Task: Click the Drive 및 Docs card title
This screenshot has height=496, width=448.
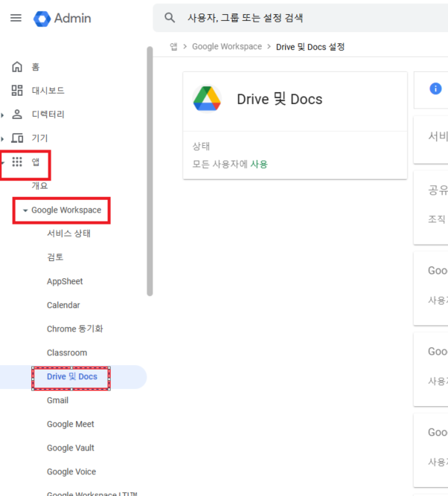Action: pos(280,99)
